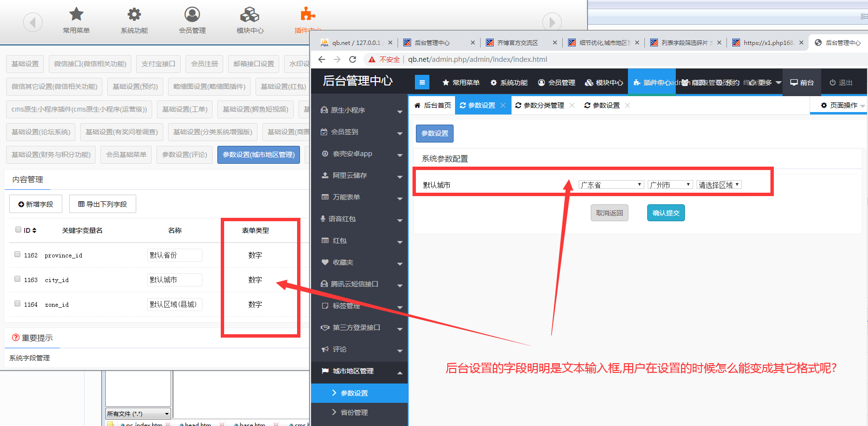Viewport: 868px width, 426px height.
Task: Open 系统功能 via the gear icon
Action: pyautogui.click(x=134, y=14)
